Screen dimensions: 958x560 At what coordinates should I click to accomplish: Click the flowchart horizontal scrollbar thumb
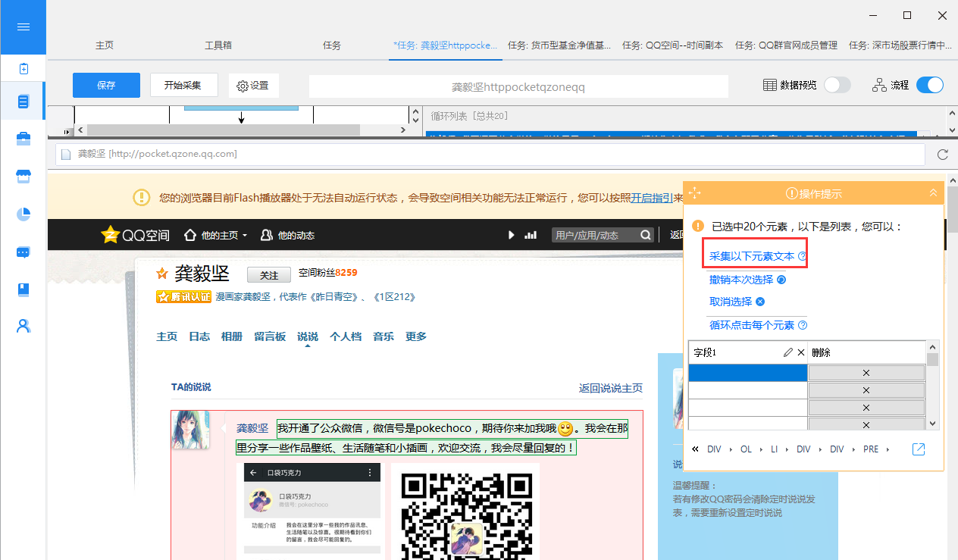[x=224, y=131]
